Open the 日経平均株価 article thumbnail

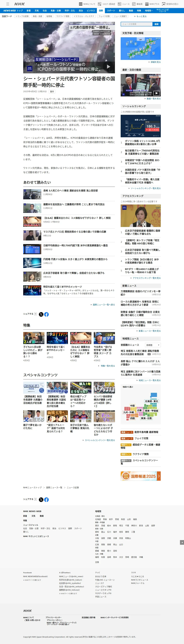[x=32, y=249]
